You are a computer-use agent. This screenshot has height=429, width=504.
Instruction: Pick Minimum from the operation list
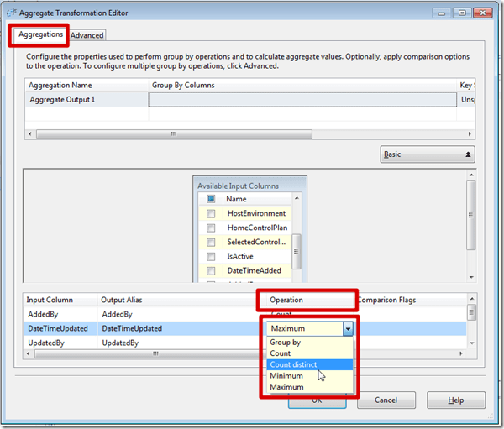[x=287, y=376]
